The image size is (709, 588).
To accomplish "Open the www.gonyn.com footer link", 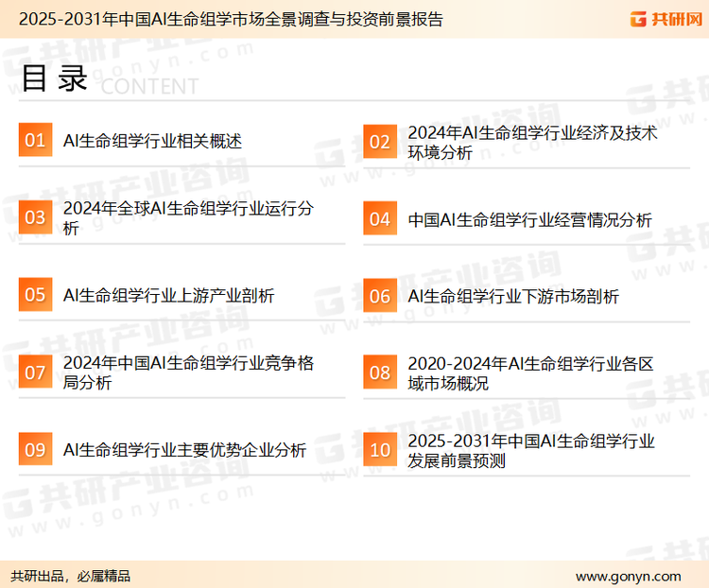I will 628,577.
